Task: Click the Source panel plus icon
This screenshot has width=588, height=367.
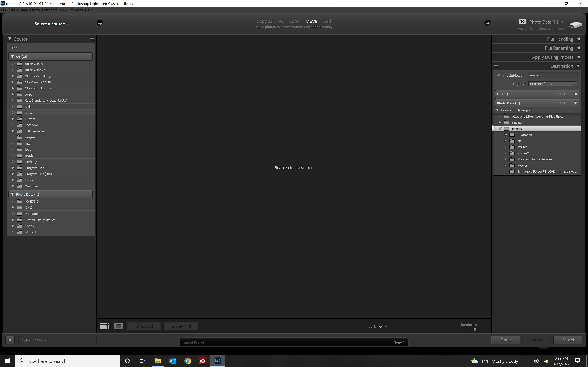Action: [92, 39]
